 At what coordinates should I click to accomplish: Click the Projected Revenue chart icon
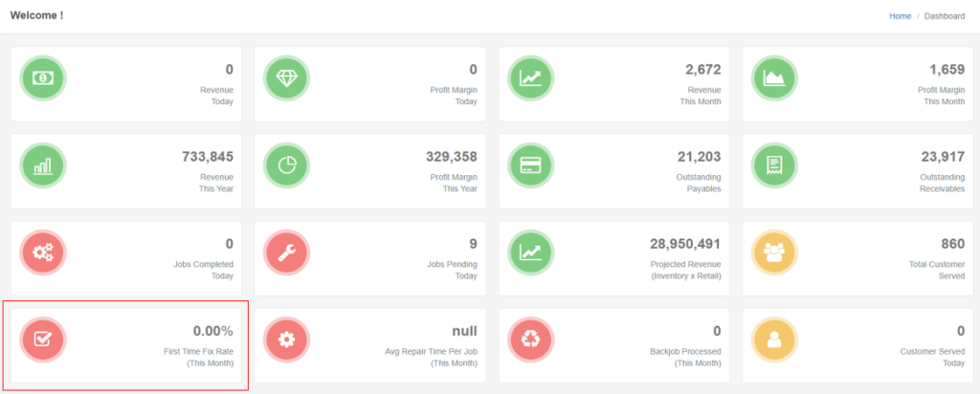click(531, 252)
